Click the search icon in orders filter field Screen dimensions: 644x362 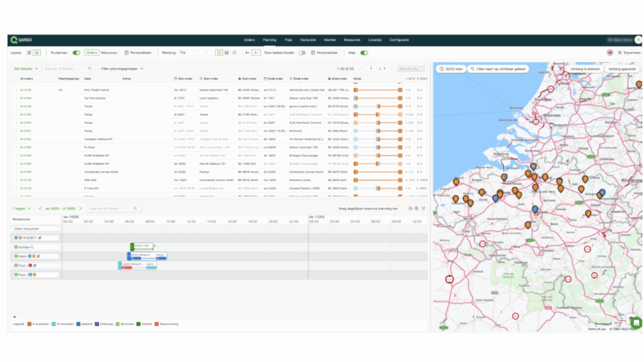coord(90,69)
